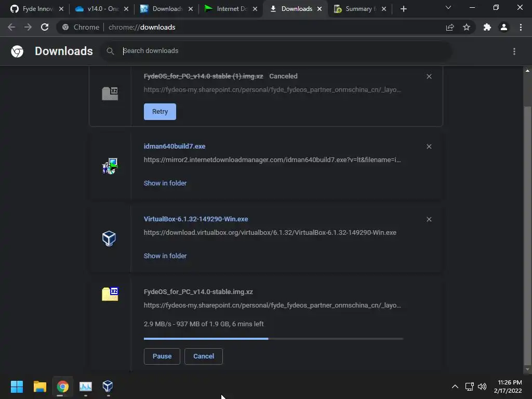Select the first Downloads tab with blue icon
532x399 pixels.
coord(163,9)
